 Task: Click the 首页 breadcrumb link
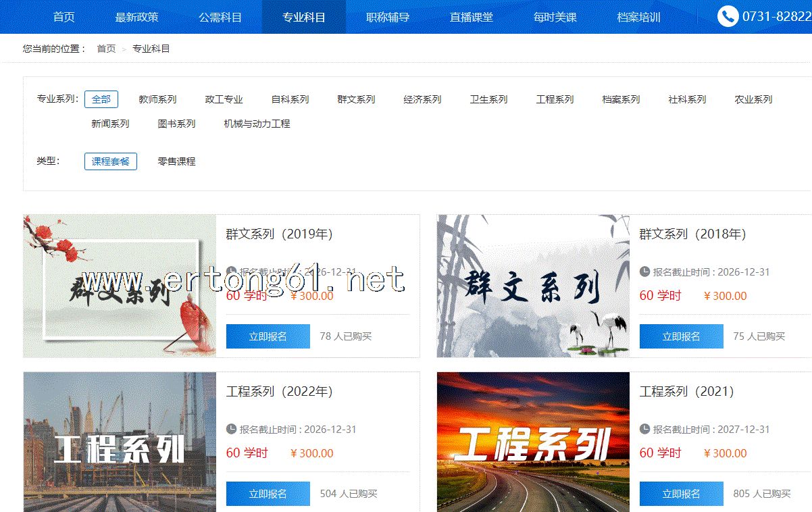click(106, 49)
